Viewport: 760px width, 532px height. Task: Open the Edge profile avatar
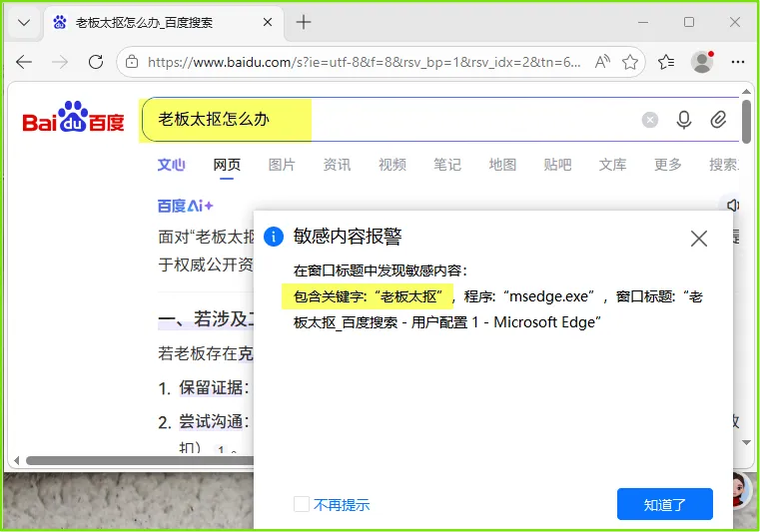tap(702, 62)
